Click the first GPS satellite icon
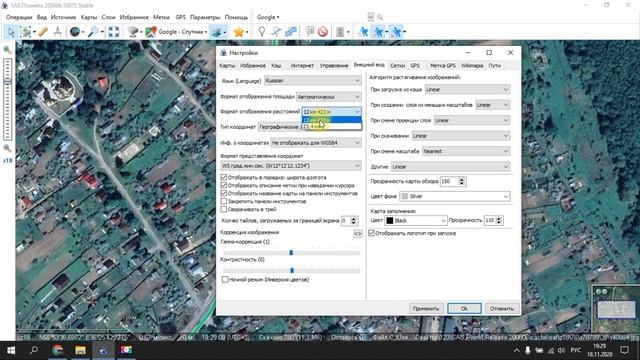This screenshot has width=640, height=360. pos(363,32)
